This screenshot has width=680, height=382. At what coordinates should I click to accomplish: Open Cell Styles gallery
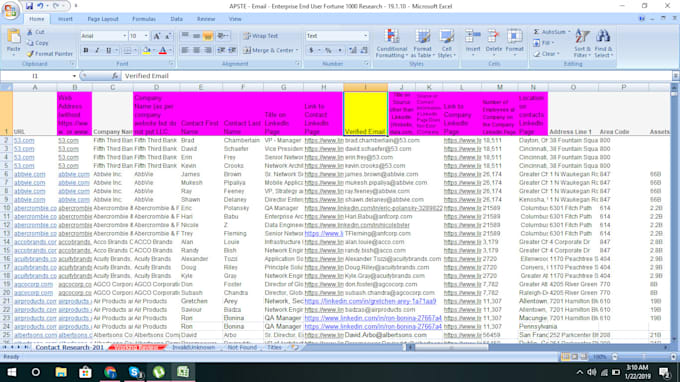tap(447, 43)
